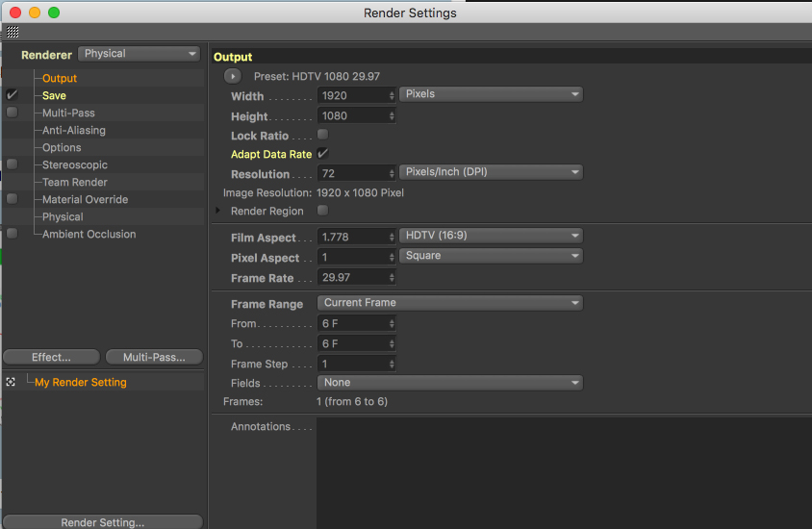Click the Film Aspect field showing 1.778
This screenshot has height=529, width=812.
[356, 237]
